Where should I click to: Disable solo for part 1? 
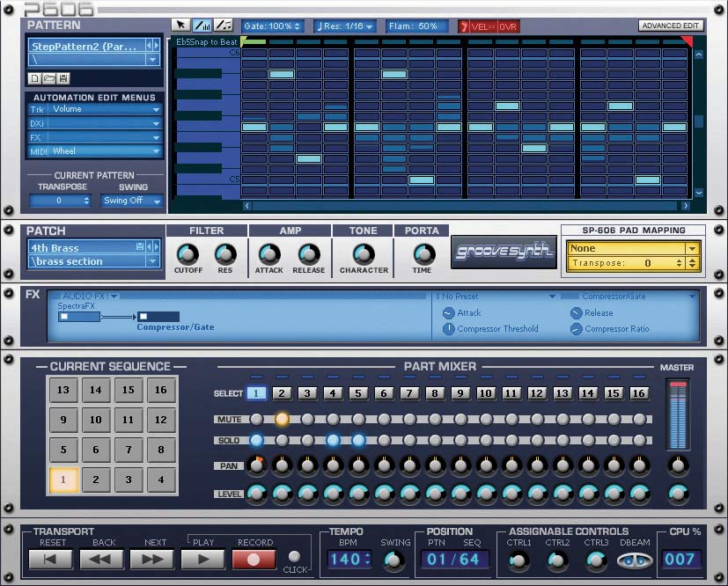point(256,440)
